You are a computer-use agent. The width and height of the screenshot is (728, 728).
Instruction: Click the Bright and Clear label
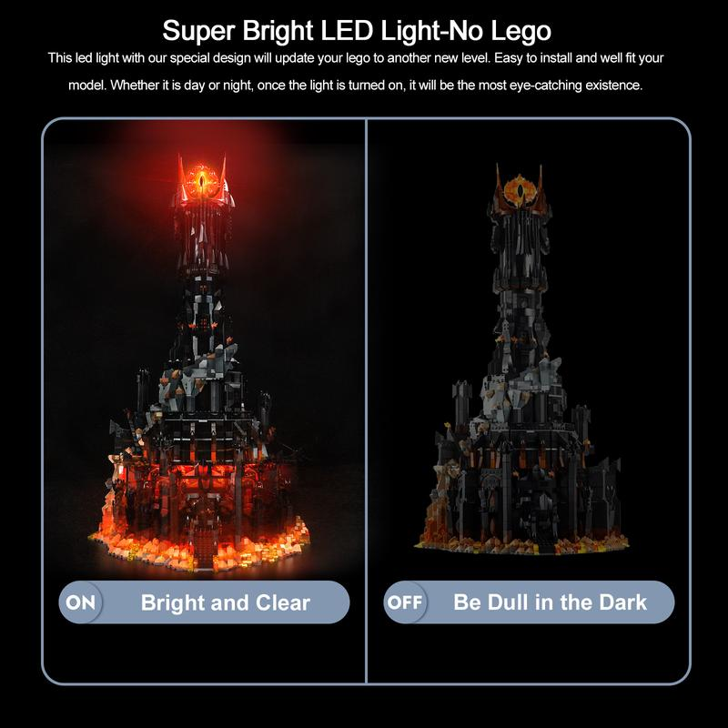point(225,602)
